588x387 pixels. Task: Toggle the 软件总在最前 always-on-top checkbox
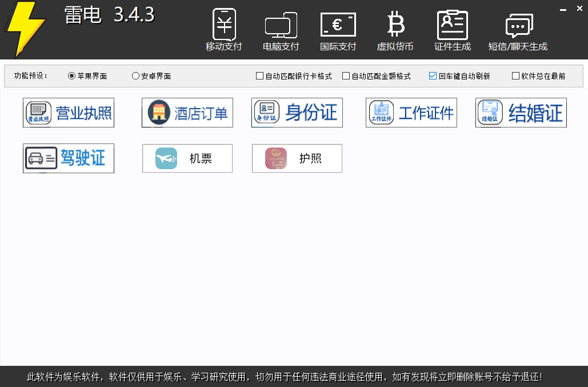516,76
